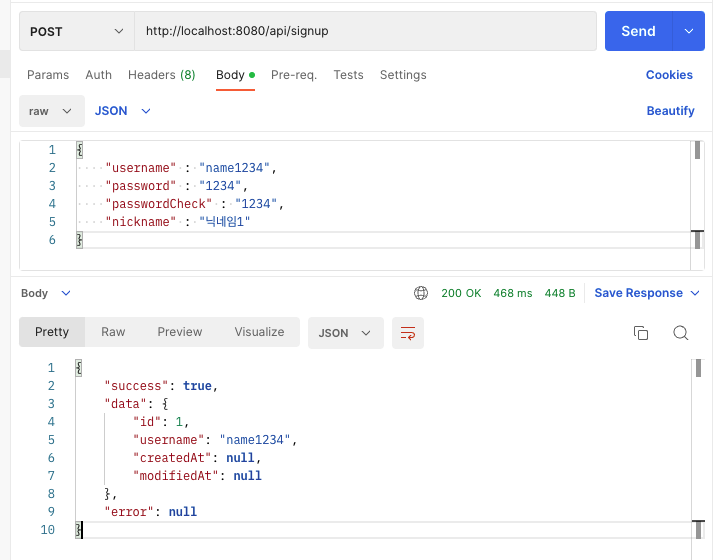Screen dimensions: 714x560
Task: Click the request URL field
Action: pos(365,31)
